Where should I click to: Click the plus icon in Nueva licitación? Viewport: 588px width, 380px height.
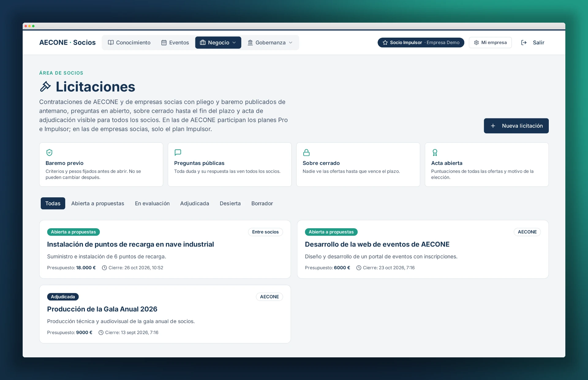(493, 126)
